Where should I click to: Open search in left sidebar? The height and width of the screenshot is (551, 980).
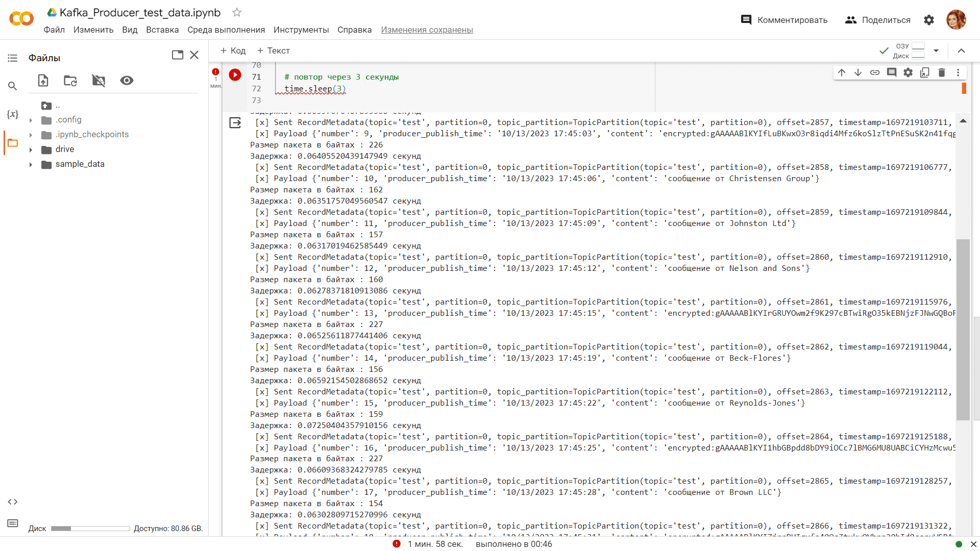tap(12, 86)
